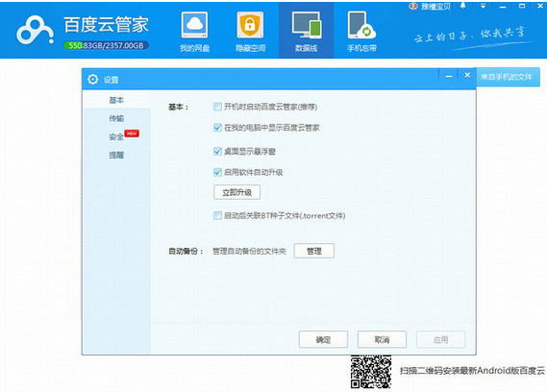Screen dimensions: 547x392
Task: Switch to 传输 settings tab
Action: coord(116,118)
